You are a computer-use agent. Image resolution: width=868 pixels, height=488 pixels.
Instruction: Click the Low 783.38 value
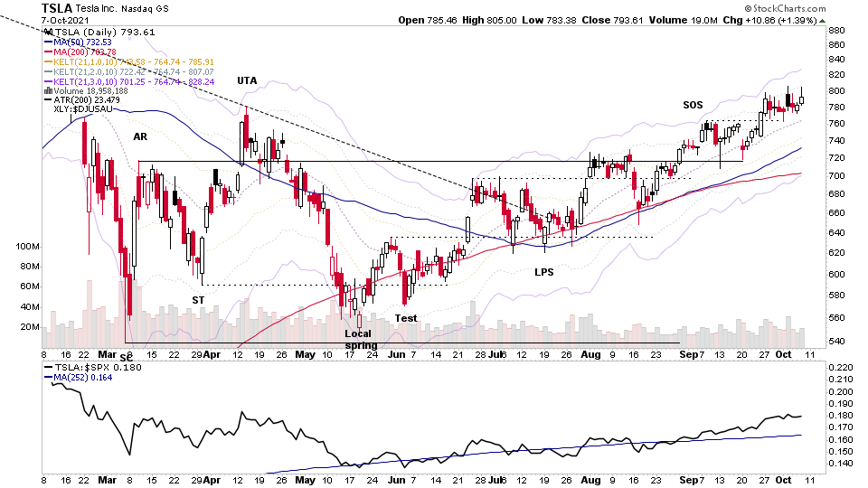549,20
